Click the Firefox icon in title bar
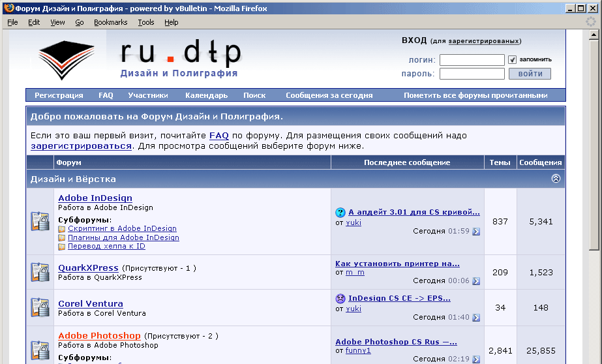The height and width of the screenshot is (364, 602). pyautogui.click(x=9, y=8)
